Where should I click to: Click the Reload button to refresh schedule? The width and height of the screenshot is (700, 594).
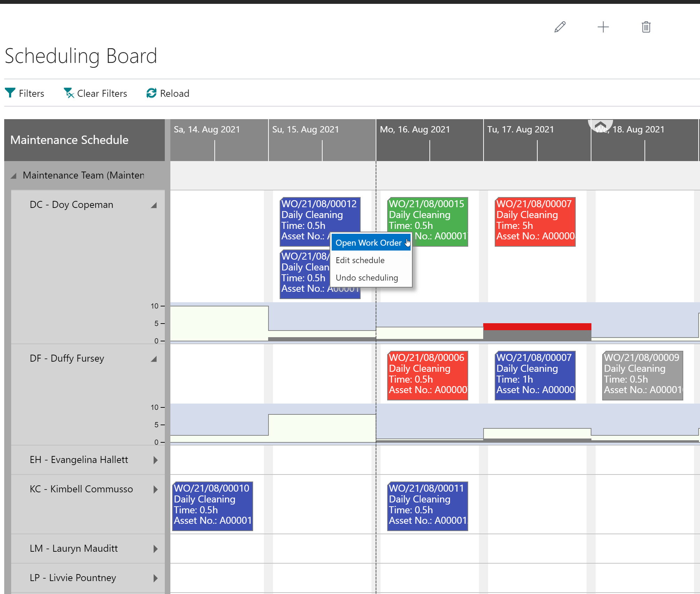168,93
